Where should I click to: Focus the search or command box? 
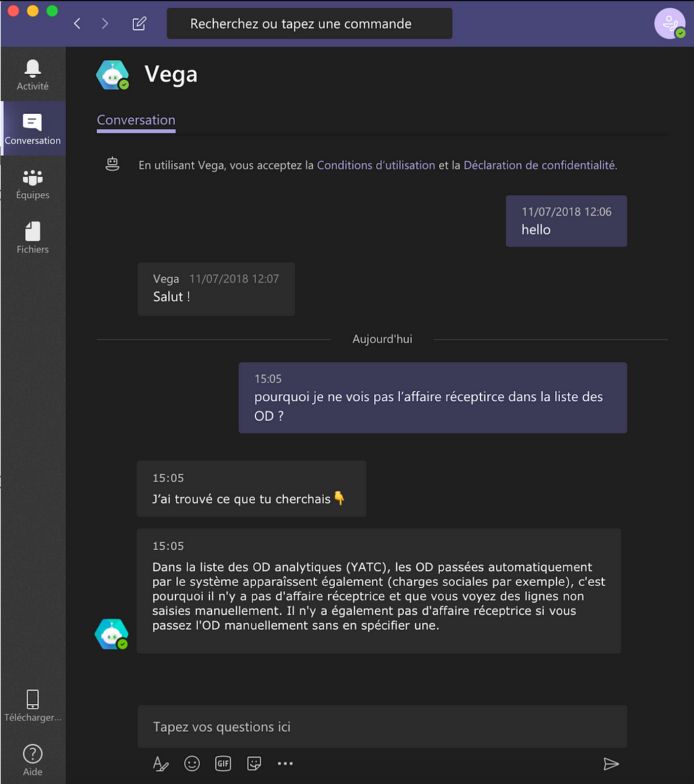pos(310,24)
